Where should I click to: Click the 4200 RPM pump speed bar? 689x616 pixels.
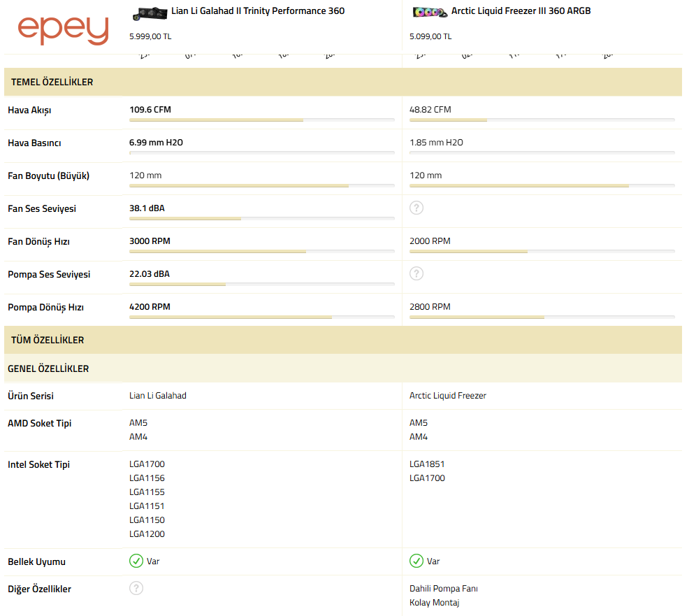coord(262,317)
